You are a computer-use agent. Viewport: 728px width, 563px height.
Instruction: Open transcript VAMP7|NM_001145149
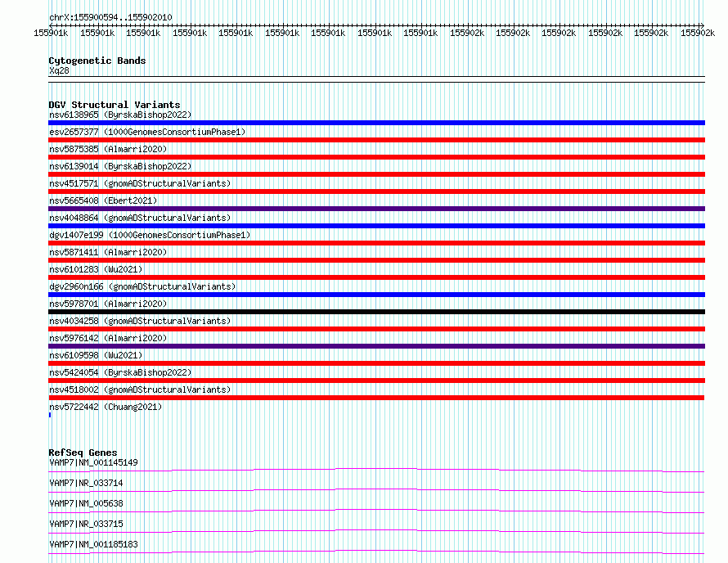pyautogui.click(x=93, y=462)
